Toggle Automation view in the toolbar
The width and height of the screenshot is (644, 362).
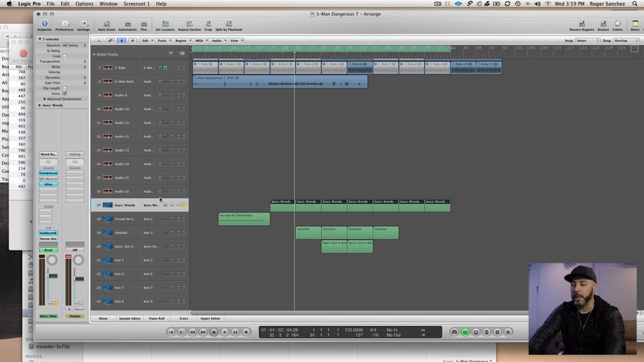click(x=127, y=25)
